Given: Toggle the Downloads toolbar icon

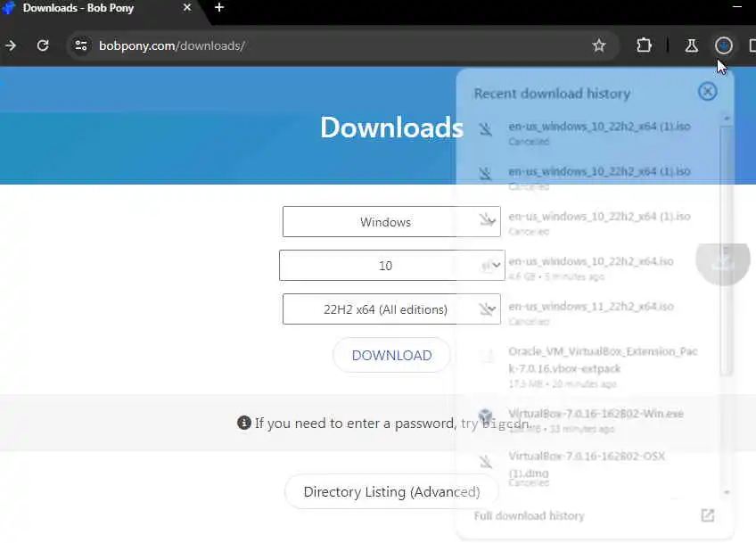Looking at the screenshot, I should [724, 45].
